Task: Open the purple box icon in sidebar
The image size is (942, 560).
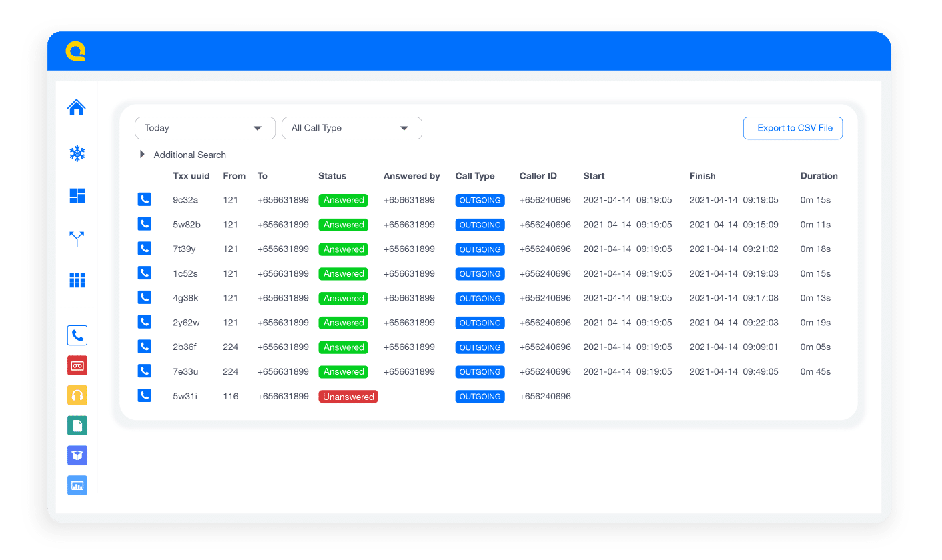Action: pyautogui.click(x=77, y=455)
